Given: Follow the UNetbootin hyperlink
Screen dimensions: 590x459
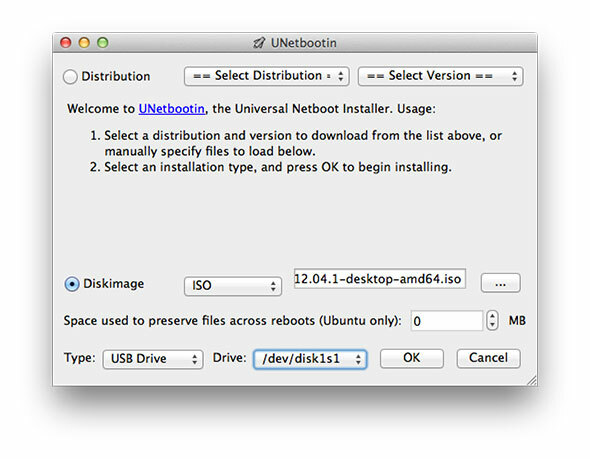Looking at the screenshot, I should pos(172,109).
